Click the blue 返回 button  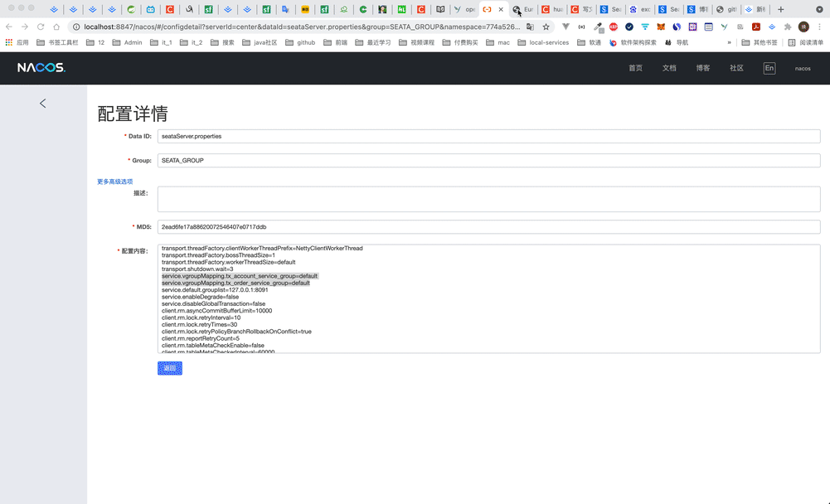pos(170,368)
